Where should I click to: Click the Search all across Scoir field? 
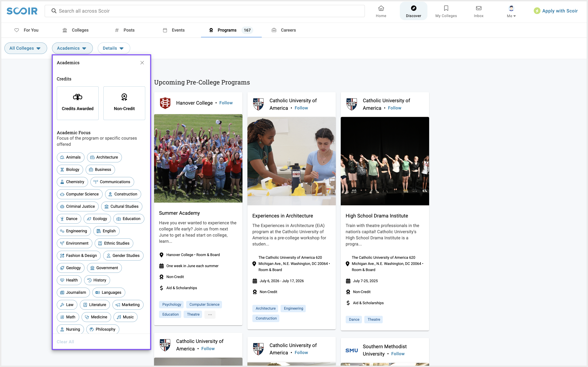pyautogui.click(x=204, y=11)
